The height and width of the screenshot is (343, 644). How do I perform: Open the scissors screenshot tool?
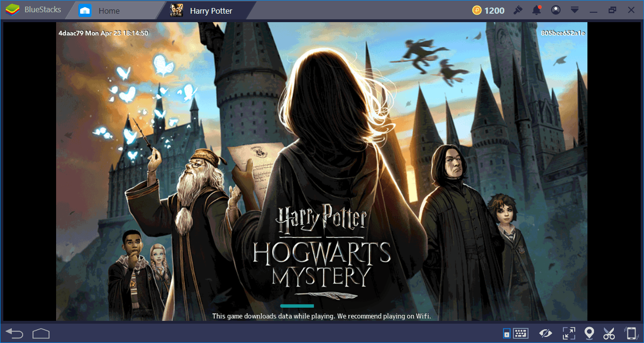coord(609,334)
